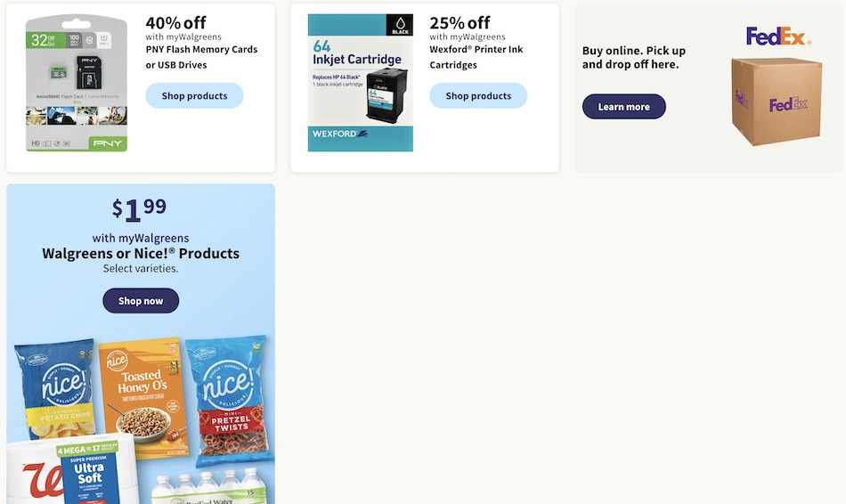Open the PNY 32GB memory card image
This screenshot has height=504, width=846.
76,83
